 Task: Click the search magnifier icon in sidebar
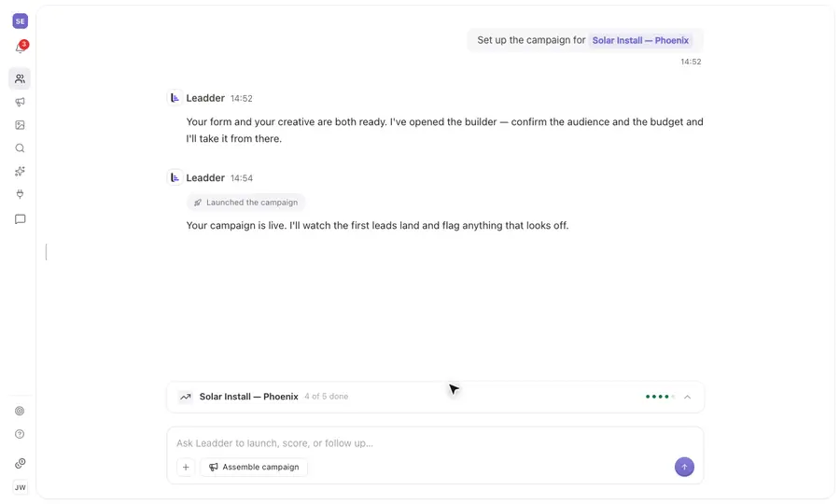20,147
